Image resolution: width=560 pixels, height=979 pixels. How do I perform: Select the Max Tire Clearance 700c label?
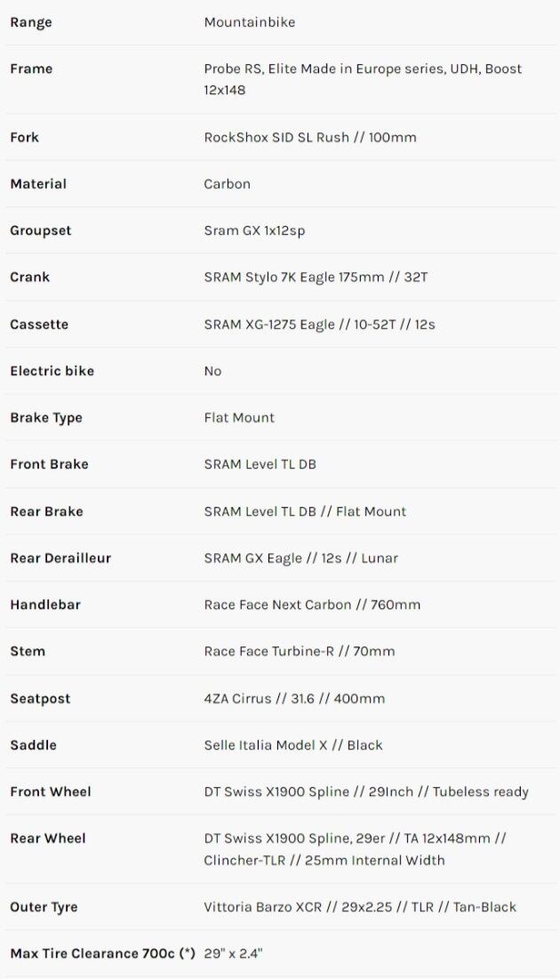(x=102, y=954)
